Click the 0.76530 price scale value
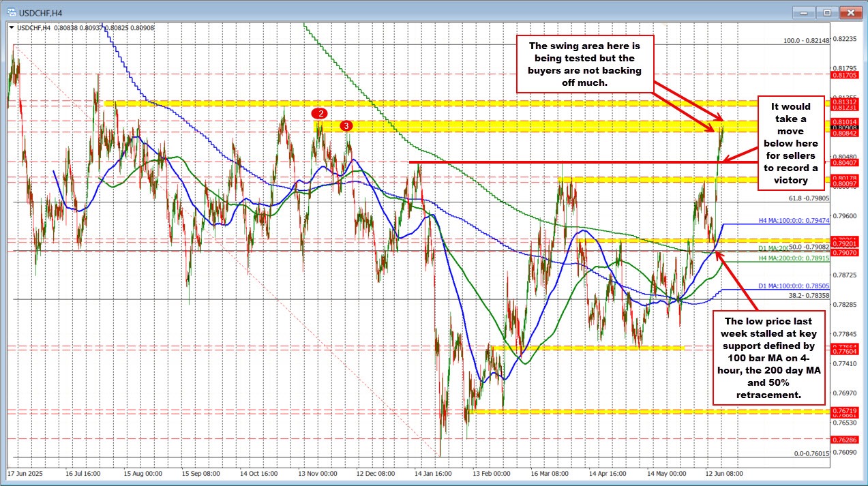The height and width of the screenshot is (486, 868). pos(845,423)
